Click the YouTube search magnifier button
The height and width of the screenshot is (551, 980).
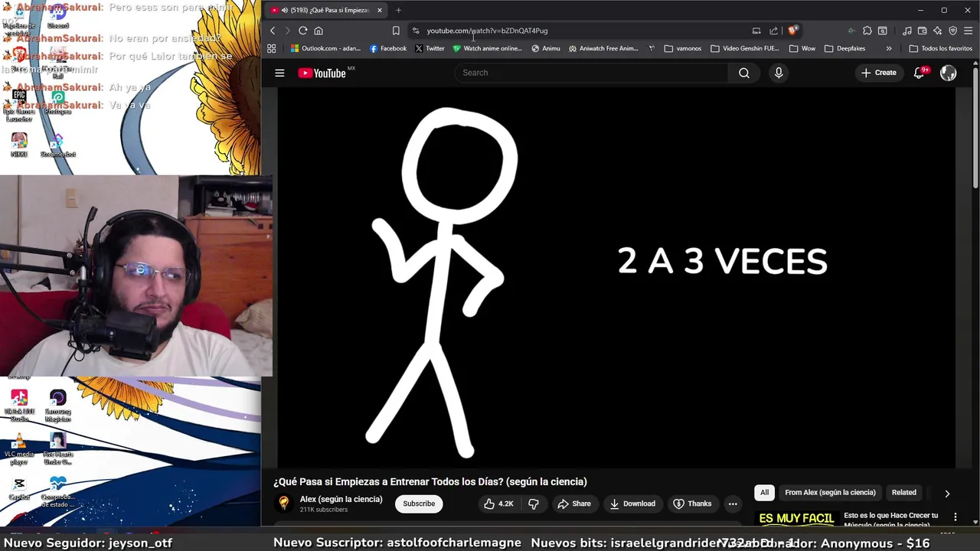click(743, 73)
